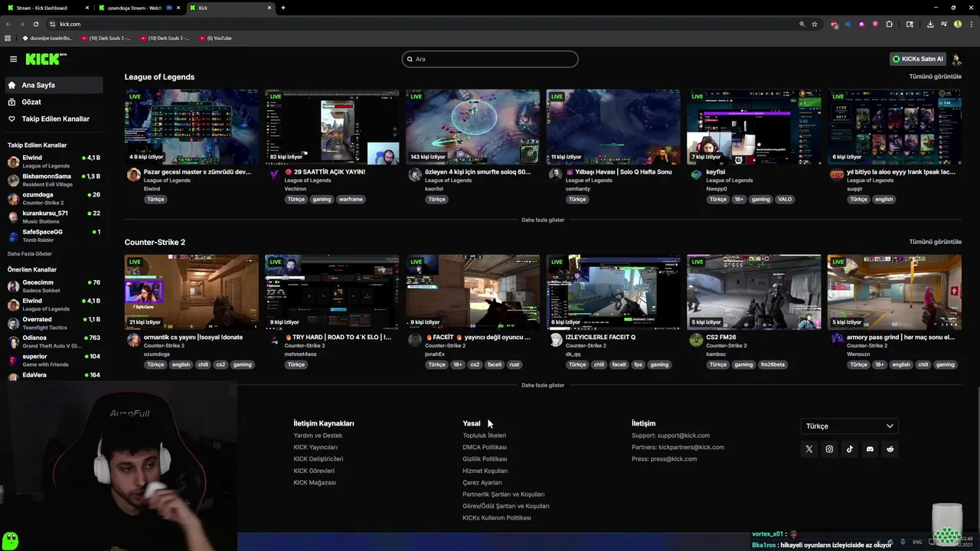Screen dimensions: 980x551
Task: Click the browser address bar
Action: [x=421, y=24]
